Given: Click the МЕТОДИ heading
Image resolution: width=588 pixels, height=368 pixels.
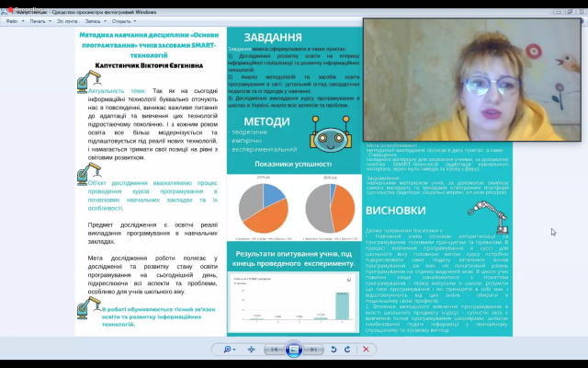Looking at the screenshot, I should pos(266,121).
